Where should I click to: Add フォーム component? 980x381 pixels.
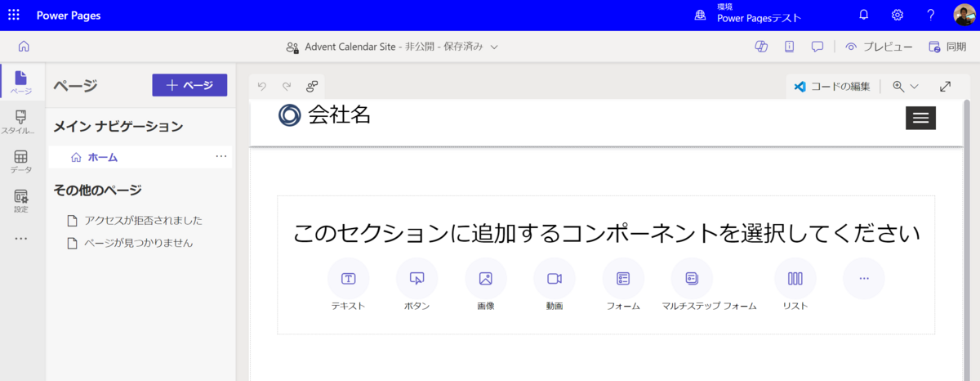[x=623, y=285]
